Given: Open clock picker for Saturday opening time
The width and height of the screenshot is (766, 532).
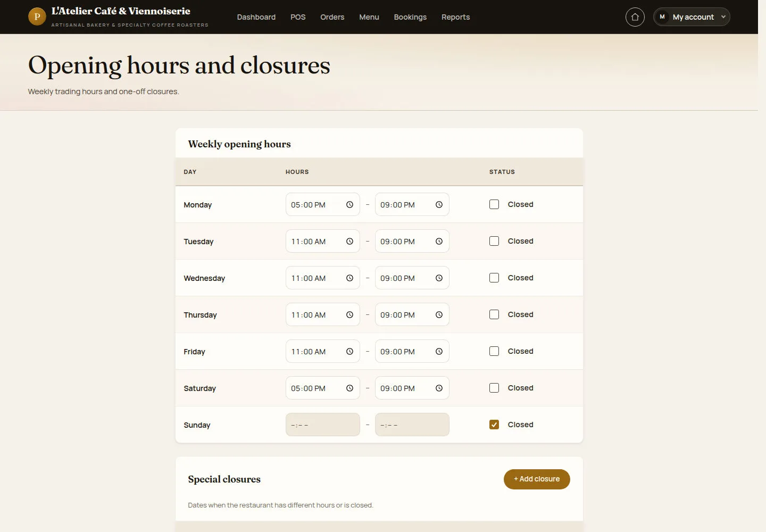Looking at the screenshot, I should tap(349, 388).
